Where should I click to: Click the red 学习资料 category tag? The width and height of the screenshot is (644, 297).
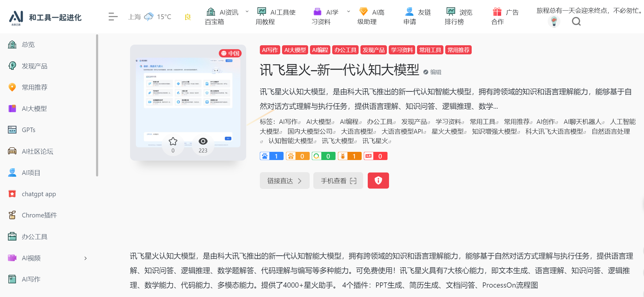[402, 50]
